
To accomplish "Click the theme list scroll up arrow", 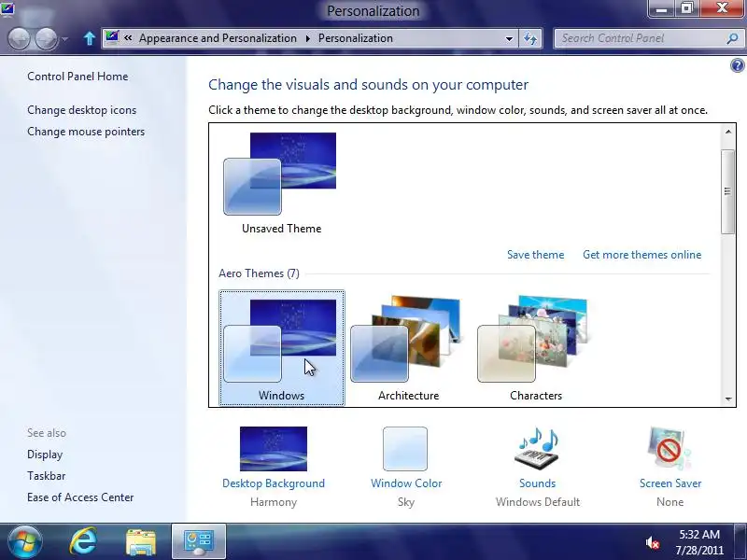I will coord(728,132).
